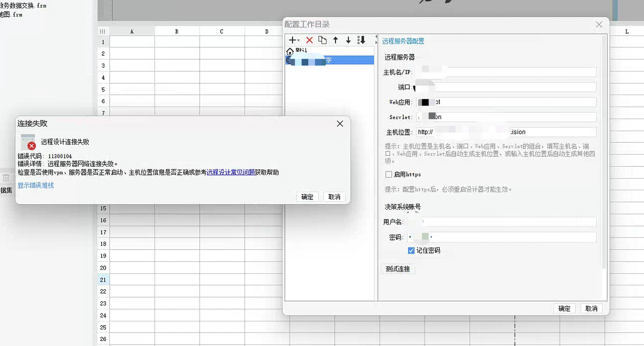Click the 测试连接 button
The width and height of the screenshot is (644, 346).
pos(398,269)
